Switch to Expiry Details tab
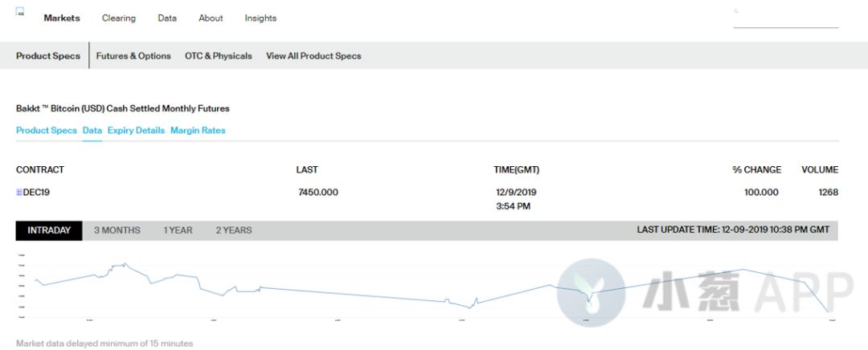 [136, 130]
